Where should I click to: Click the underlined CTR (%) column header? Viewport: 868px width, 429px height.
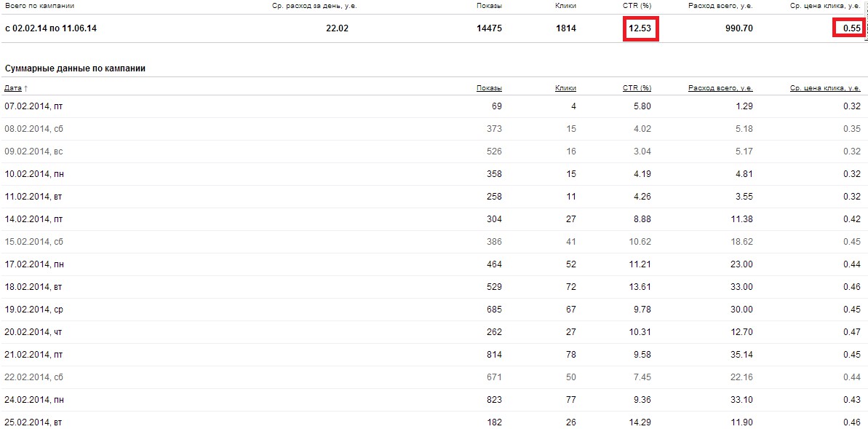[x=637, y=88]
